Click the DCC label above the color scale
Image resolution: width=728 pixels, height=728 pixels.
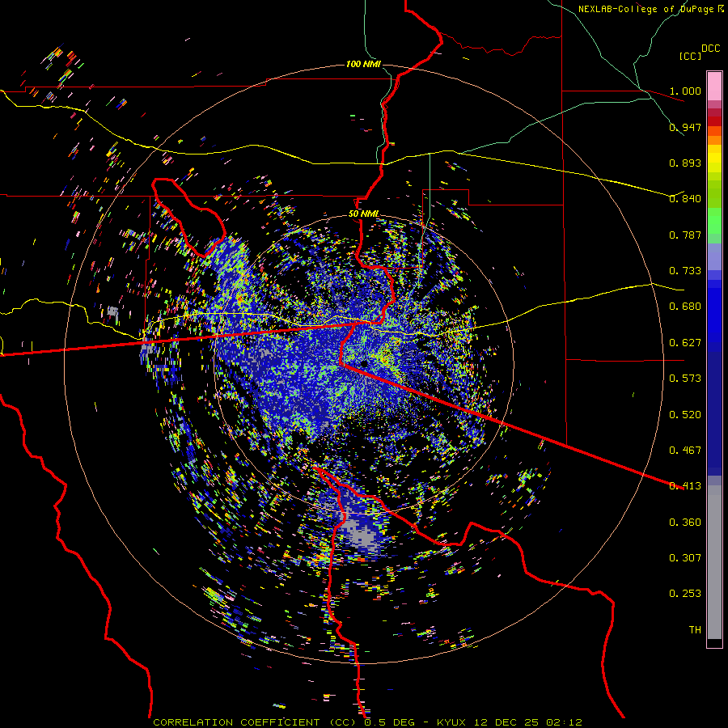point(710,49)
